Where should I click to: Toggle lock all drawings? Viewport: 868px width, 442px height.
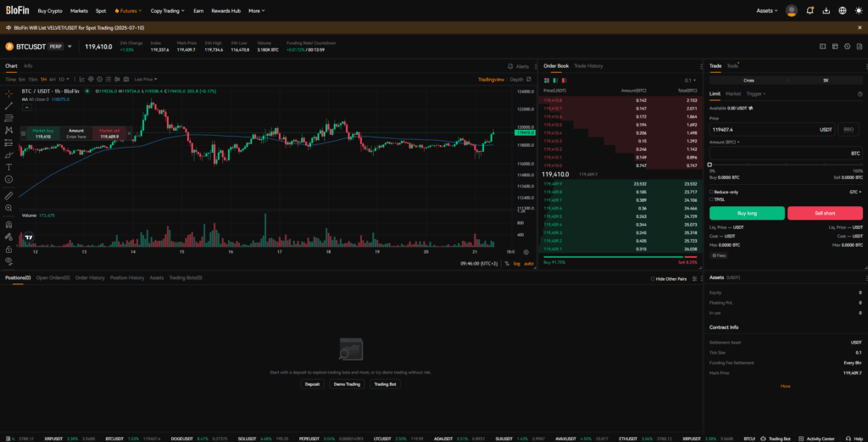tap(8, 249)
